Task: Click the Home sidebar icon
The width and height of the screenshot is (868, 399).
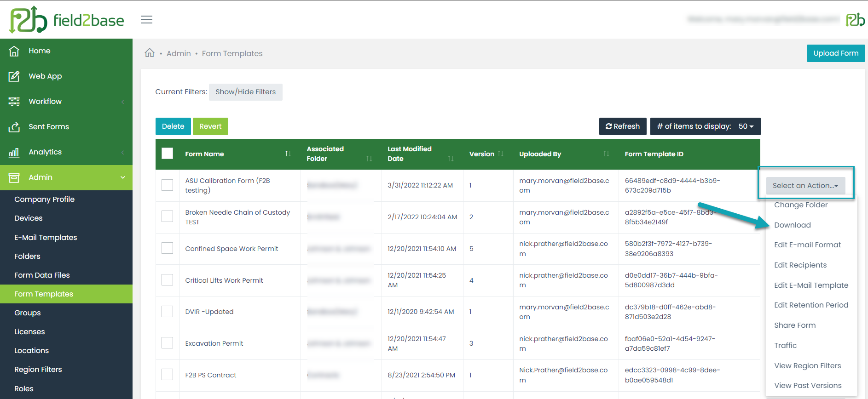Action: pos(14,51)
